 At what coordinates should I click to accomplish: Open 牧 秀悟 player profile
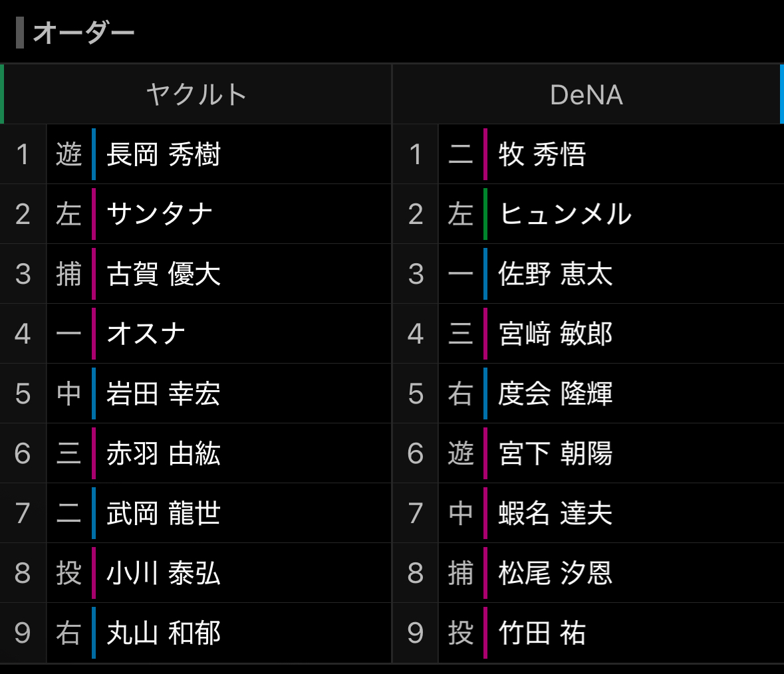[x=542, y=154]
